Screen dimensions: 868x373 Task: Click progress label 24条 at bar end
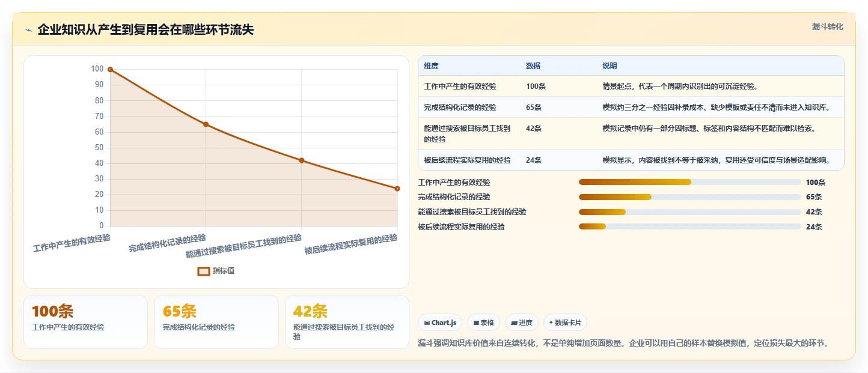(814, 227)
